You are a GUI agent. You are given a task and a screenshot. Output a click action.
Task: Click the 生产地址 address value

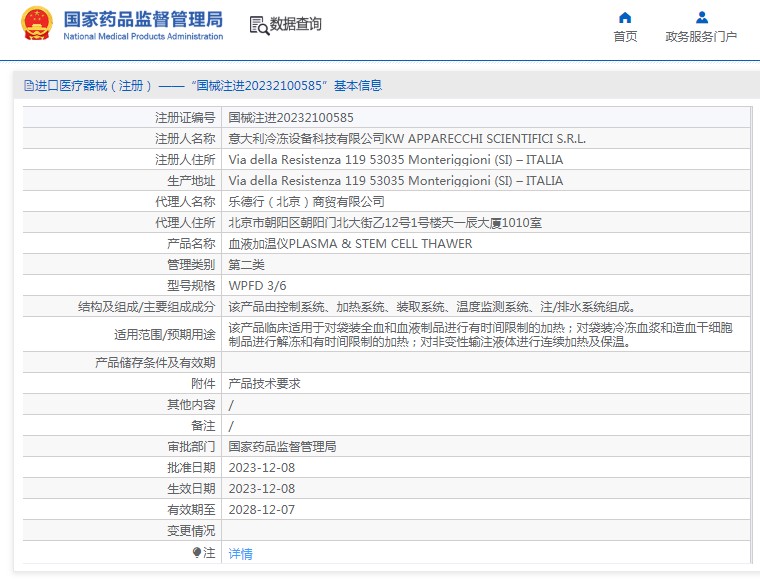pos(396,180)
